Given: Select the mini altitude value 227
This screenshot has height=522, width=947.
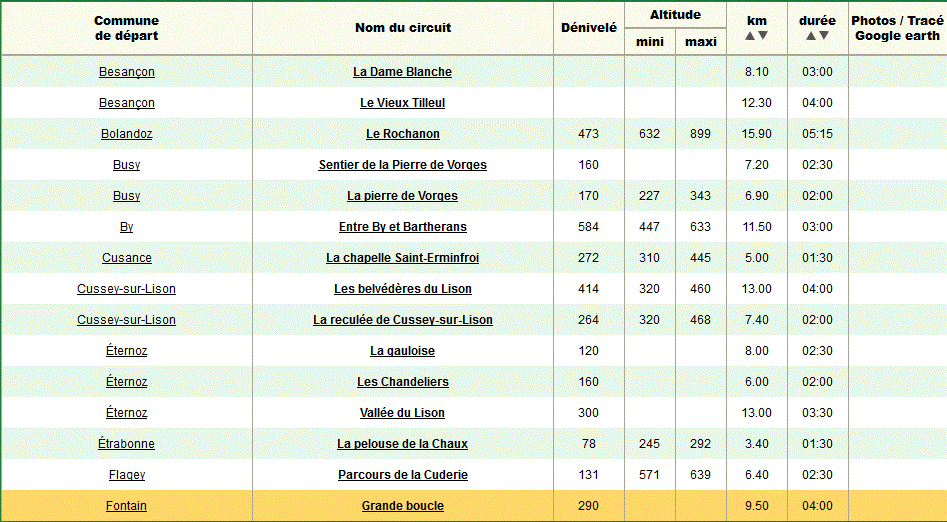Looking at the screenshot, I should pyautogui.click(x=650, y=196).
